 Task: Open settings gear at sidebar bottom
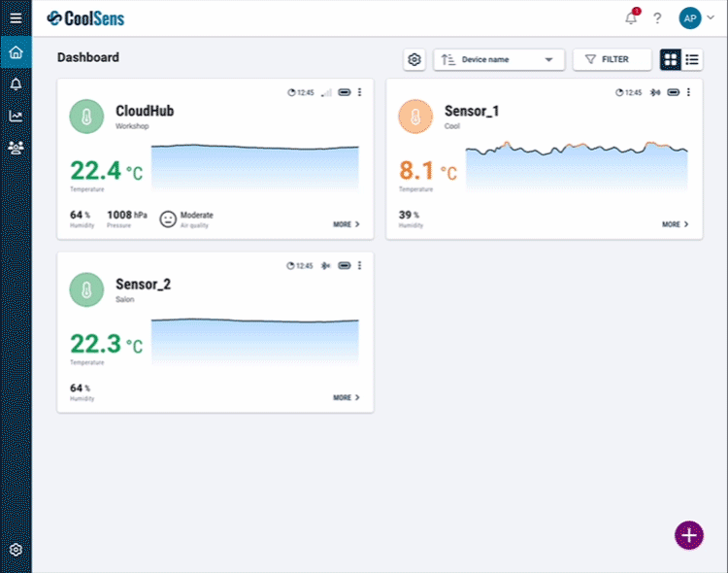(x=16, y=550)
